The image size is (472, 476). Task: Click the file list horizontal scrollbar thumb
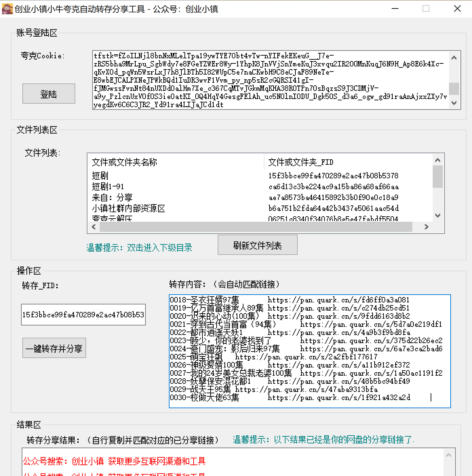coord(256,227)
